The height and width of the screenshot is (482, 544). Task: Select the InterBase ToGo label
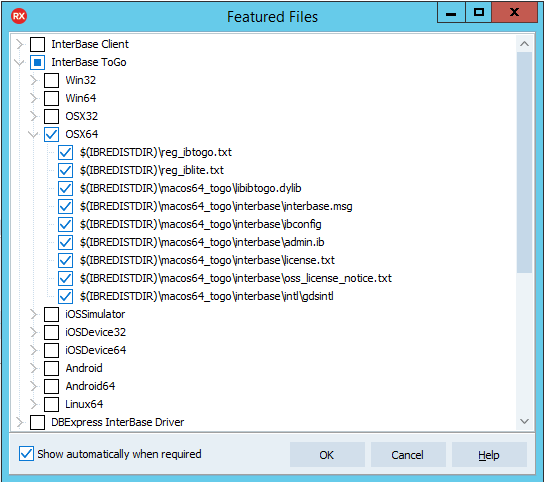click(89, 62)
